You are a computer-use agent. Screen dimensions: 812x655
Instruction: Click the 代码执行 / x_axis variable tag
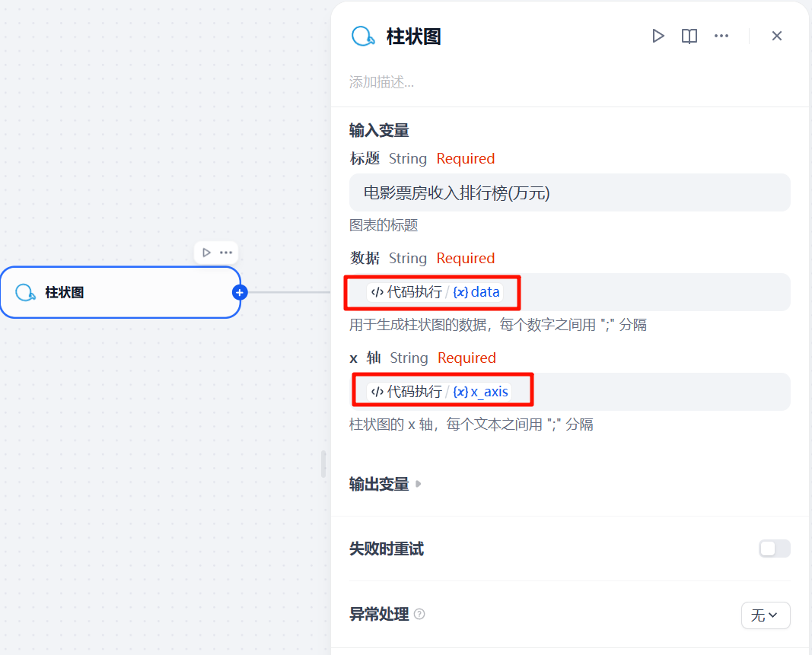(x=439, y=392)
